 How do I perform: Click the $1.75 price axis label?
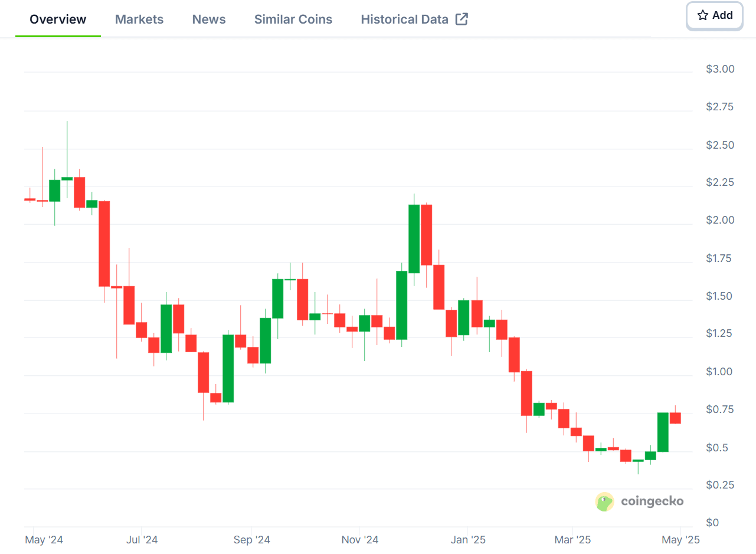click(720, 258)
